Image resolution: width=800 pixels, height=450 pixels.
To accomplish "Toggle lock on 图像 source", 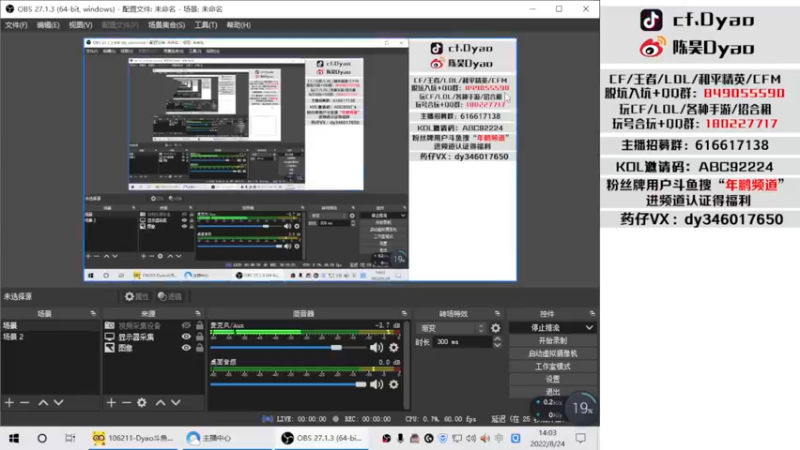I will (x=199, y=347).
